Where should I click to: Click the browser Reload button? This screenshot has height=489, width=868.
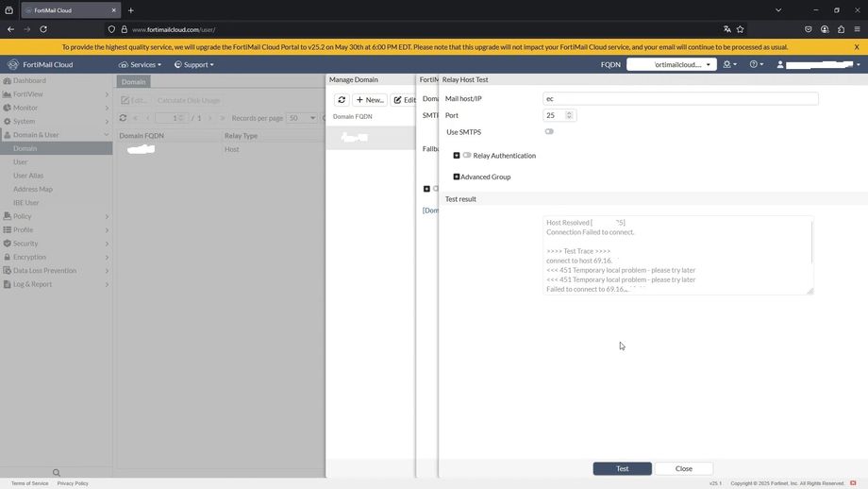point(43,29)
